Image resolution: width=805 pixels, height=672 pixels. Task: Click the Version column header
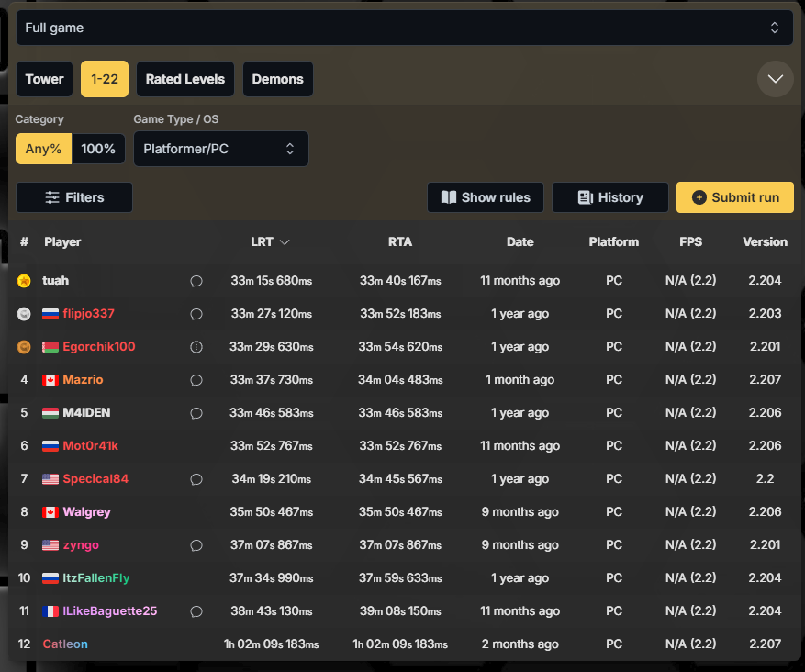coord(765,241)
